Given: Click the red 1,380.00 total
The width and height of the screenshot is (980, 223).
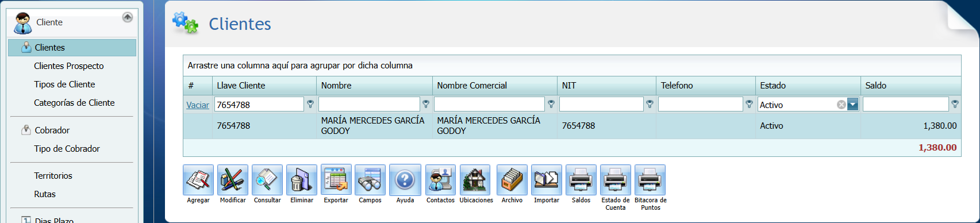Looking at the screenshot, I should coord(937,148).
